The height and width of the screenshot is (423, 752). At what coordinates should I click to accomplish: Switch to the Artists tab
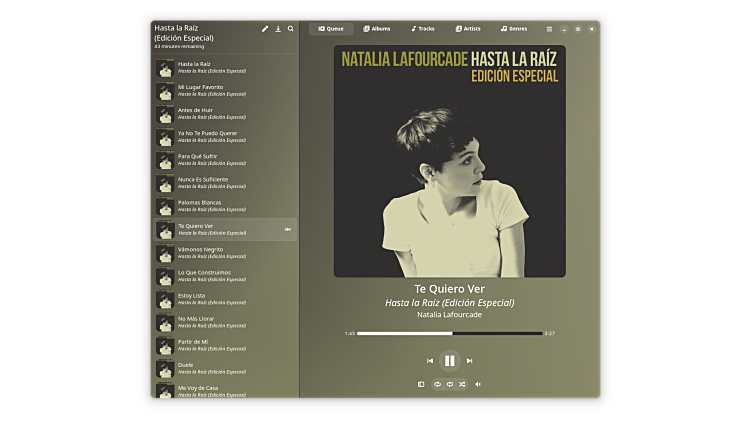pos(468,29)
